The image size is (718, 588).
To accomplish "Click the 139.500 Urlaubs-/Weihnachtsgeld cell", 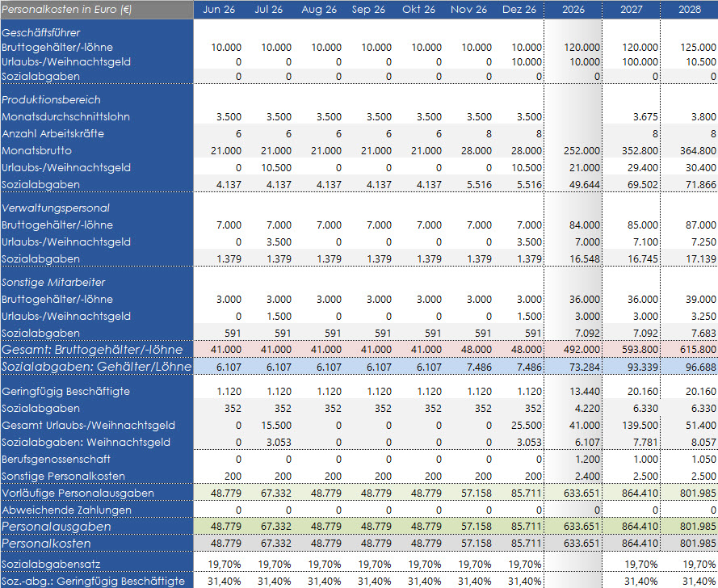I will pos(640,426).
